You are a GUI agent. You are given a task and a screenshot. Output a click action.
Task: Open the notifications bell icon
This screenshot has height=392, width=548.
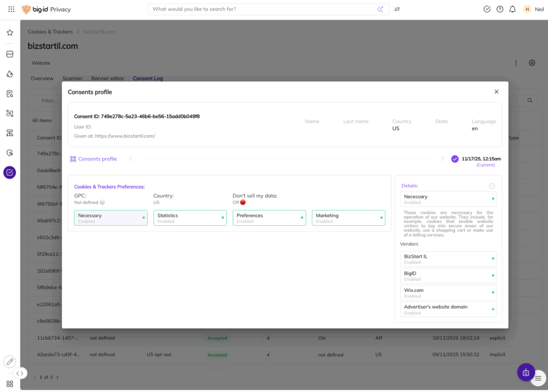point(513,9)
